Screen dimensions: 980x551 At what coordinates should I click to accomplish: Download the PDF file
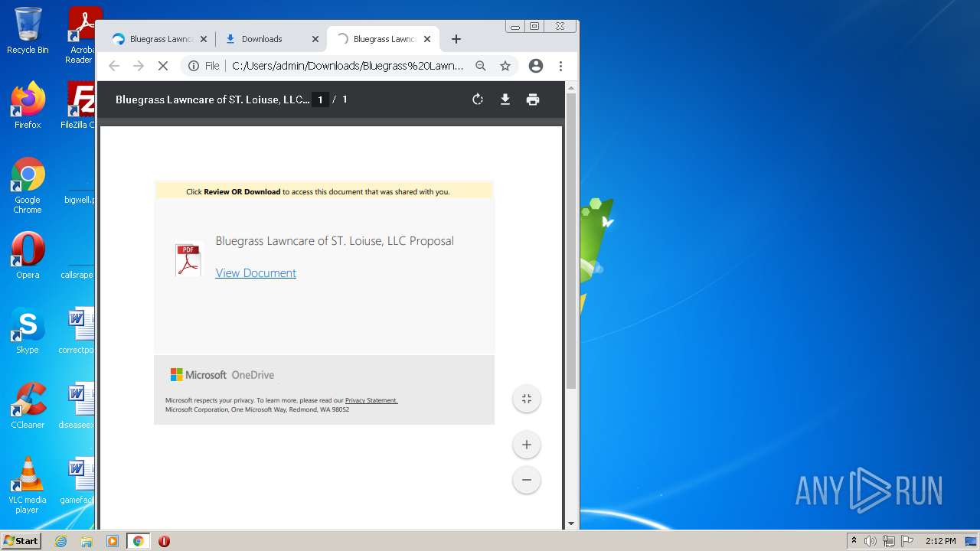[505, 99]
